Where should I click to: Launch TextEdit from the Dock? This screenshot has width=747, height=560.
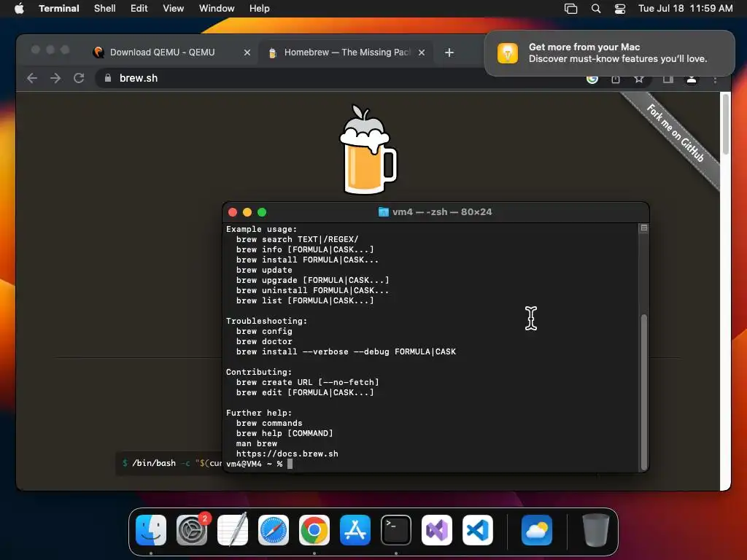[x=233, y=530]
